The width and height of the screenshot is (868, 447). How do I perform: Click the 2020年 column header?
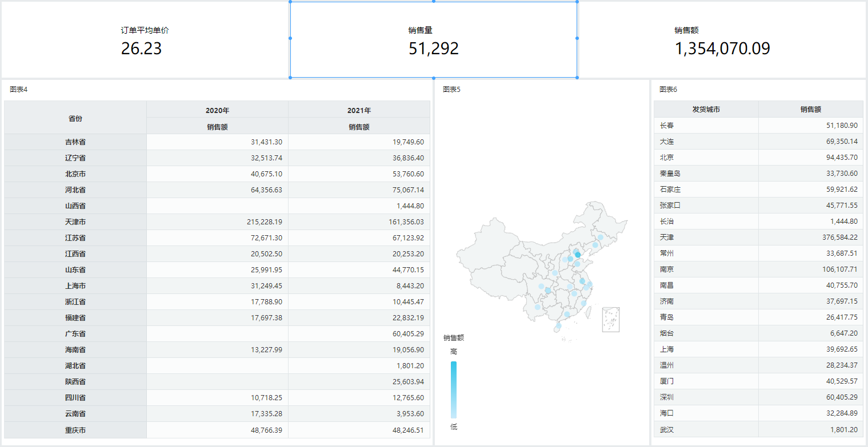click(x=217, y=110)
